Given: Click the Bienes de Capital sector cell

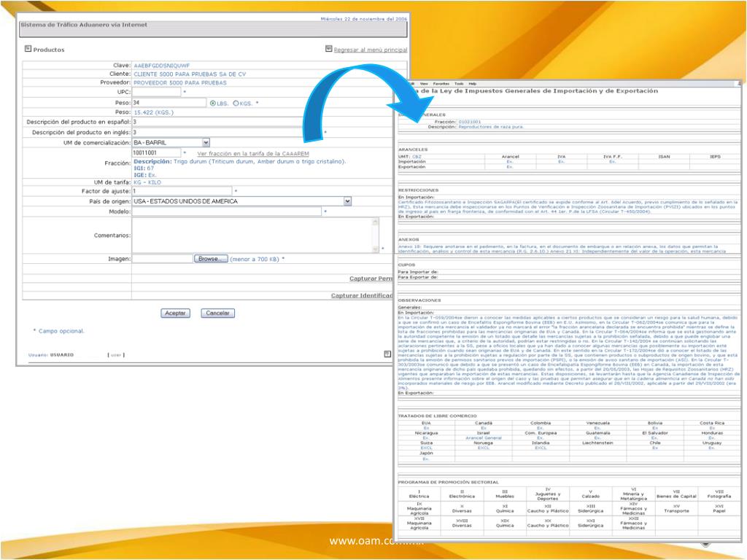Looking at the screenshot, I should [x=676, y=494].
